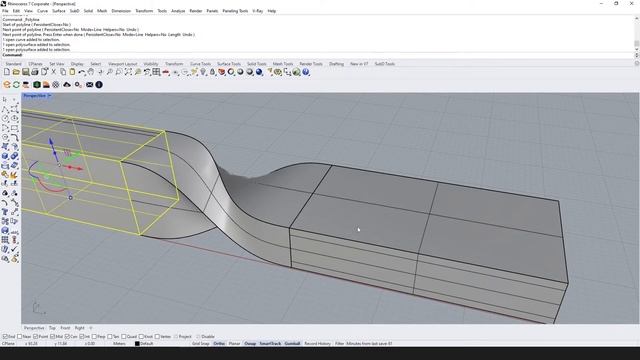Image resolution: width=640 pixels, height=360 pixels.
Task: Click the Undo arrow icon
Action: click(x=82, y=72)
